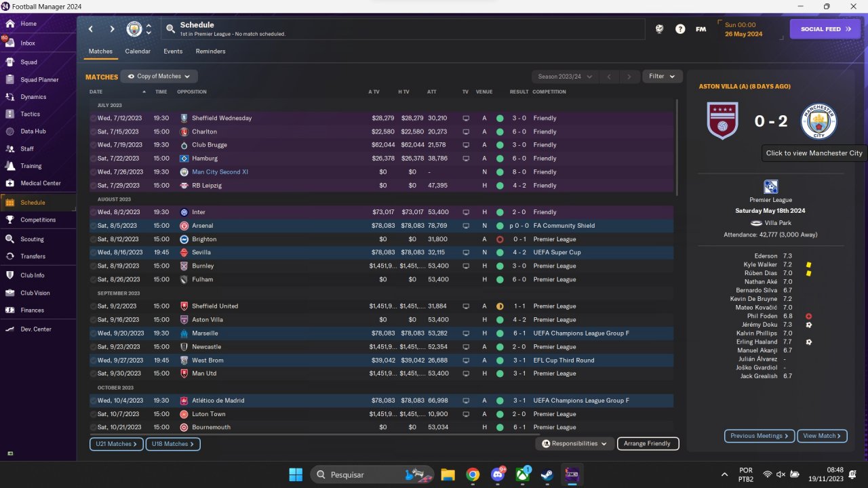
Task: Open the Copy of Matches view dropdown
Action: [x=159, y=77]
